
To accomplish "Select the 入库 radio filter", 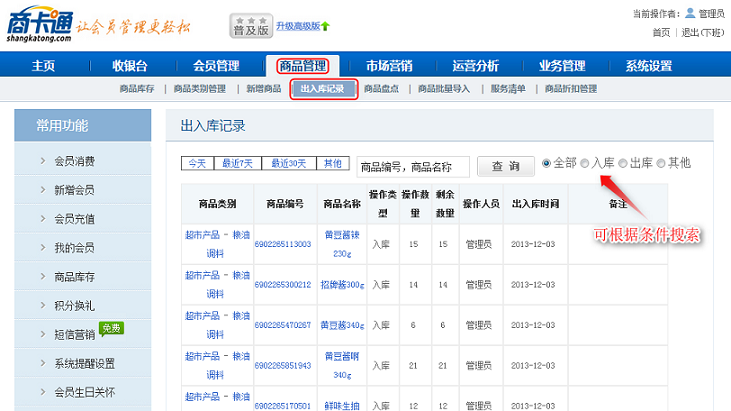I will pos(585,163).
